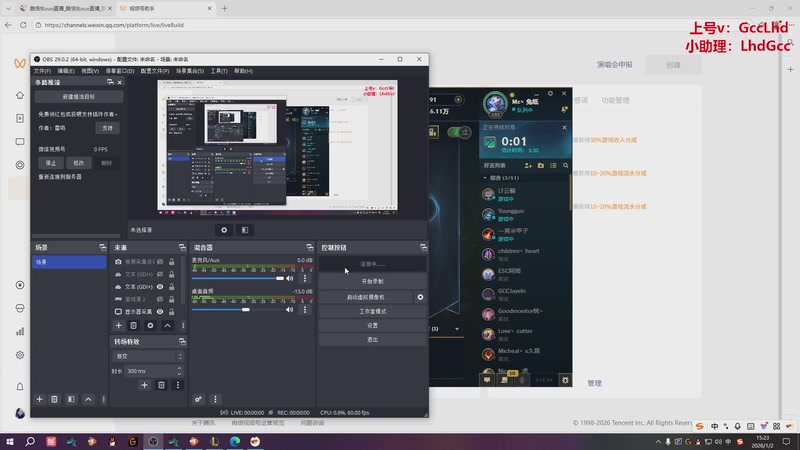Click 开始录制 button

(372, 281)
